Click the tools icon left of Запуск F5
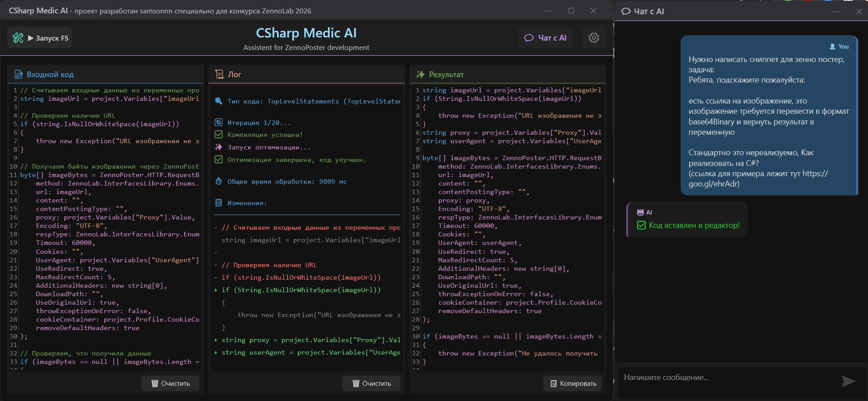The image size is (868, 401). point(18,38)
